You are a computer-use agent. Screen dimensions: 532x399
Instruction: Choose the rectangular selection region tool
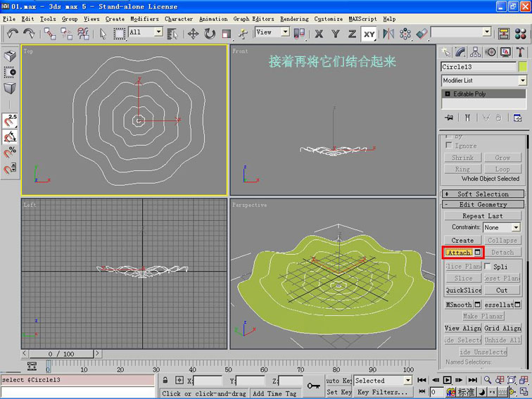tap(119, 34)
